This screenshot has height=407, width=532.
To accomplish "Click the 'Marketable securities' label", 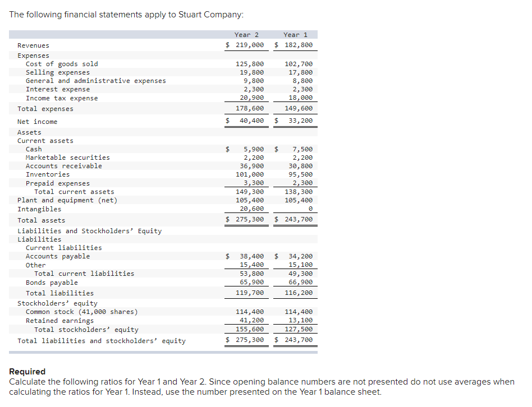I will pyautogui.click(x=68, y=158).
